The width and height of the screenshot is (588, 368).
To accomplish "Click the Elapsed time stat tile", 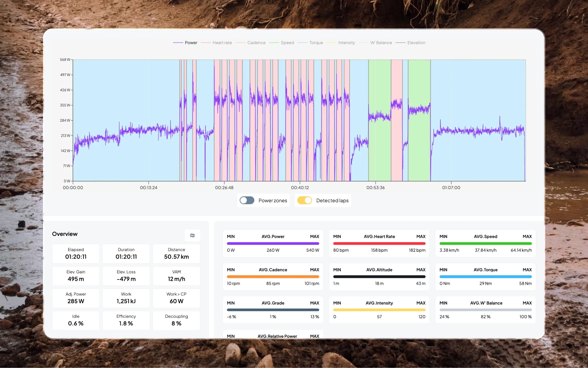I will [x=76, y=253].
